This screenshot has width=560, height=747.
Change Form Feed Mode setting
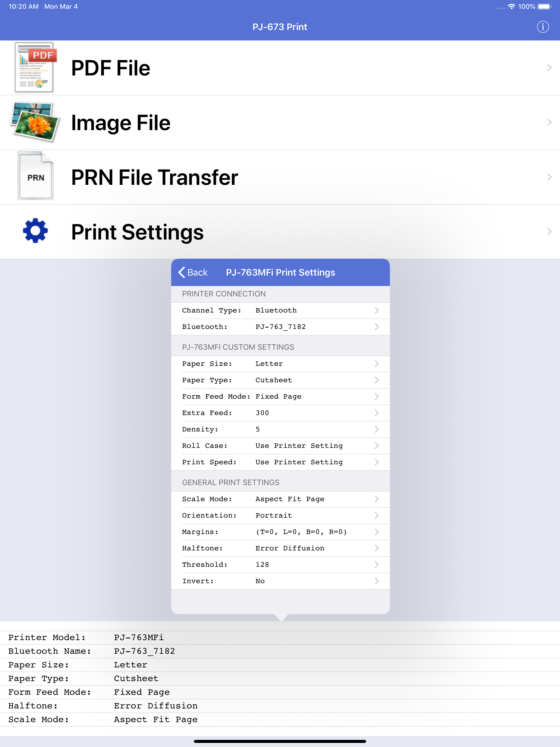[x=280, y=396]
